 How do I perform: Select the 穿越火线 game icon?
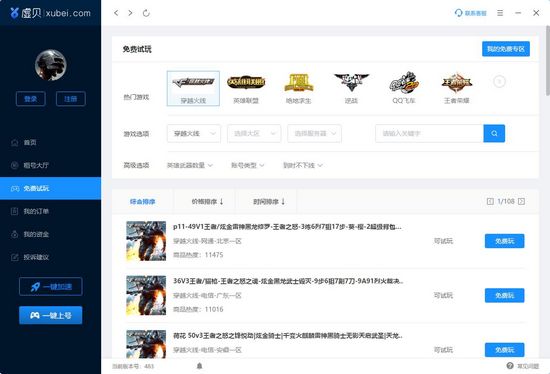coord(193,88)
